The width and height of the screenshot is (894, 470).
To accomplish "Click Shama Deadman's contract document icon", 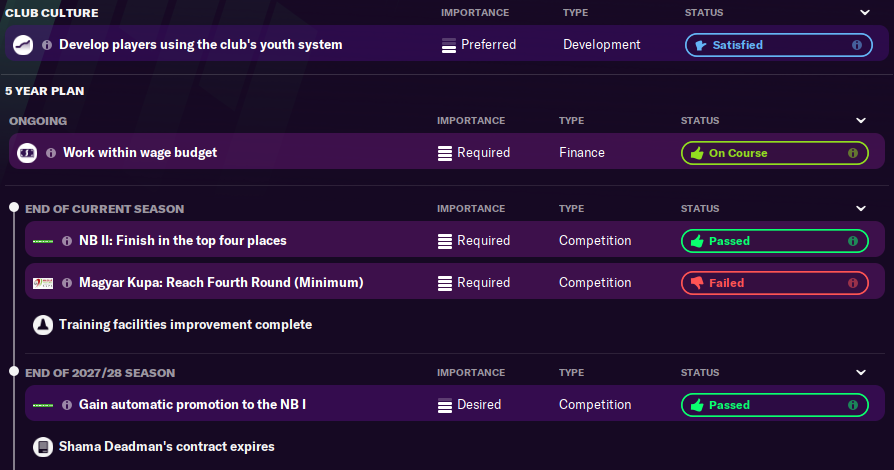I will 43,447.
